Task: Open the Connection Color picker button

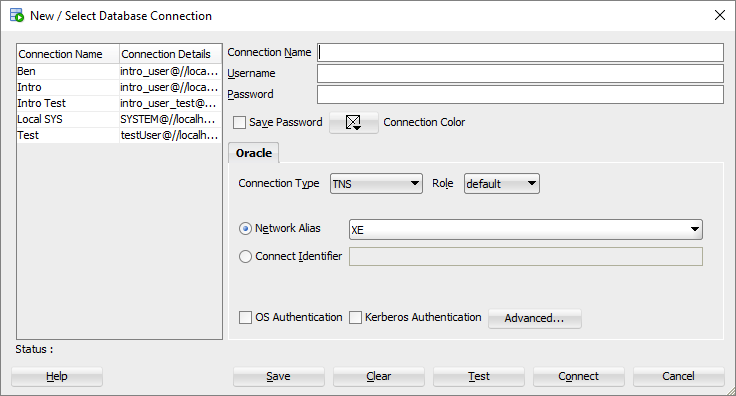Action: pos(353,122)
